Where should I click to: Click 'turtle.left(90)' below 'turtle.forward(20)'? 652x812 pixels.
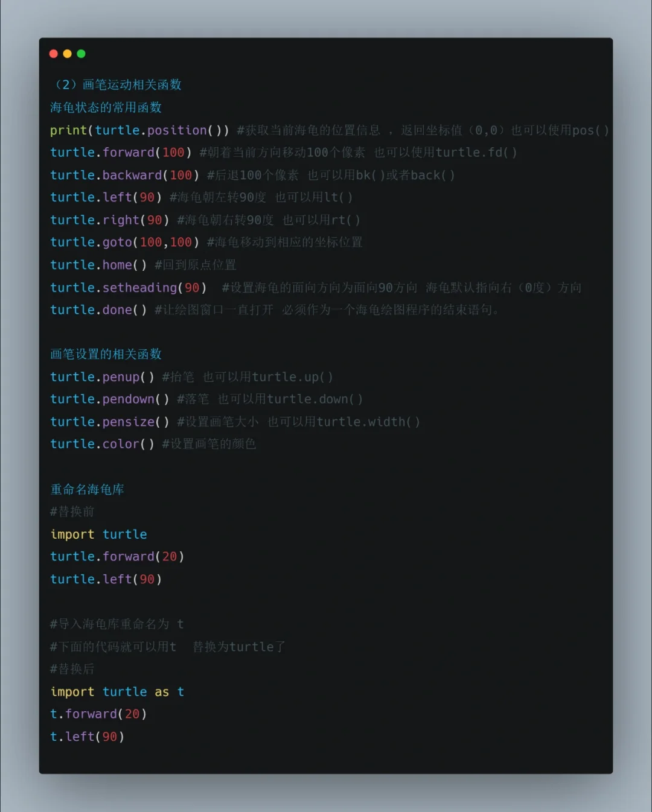click(106, 579)
